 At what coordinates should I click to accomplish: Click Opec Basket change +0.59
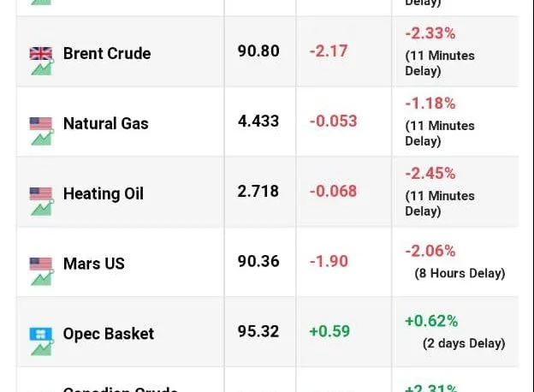pos(329,331)
